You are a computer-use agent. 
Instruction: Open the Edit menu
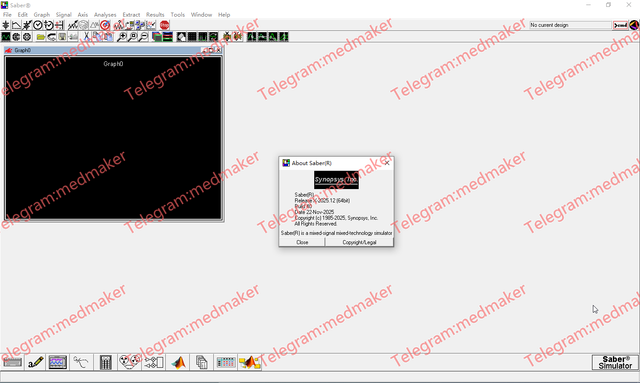coord(22,15)
